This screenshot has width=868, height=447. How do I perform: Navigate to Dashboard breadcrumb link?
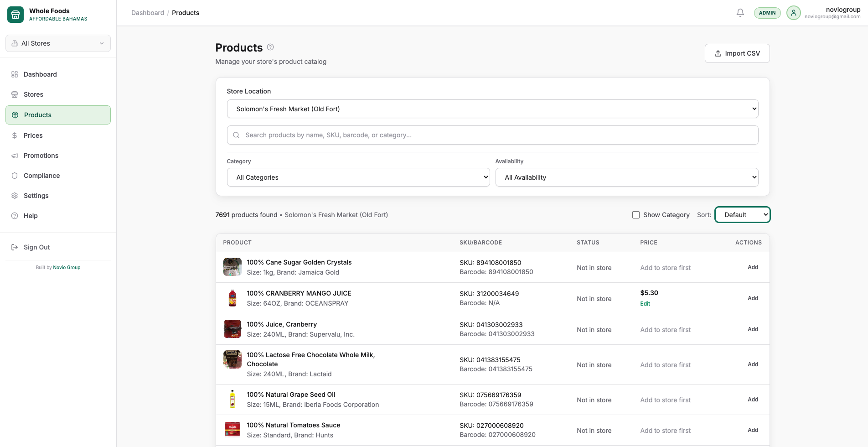[148, 13]
